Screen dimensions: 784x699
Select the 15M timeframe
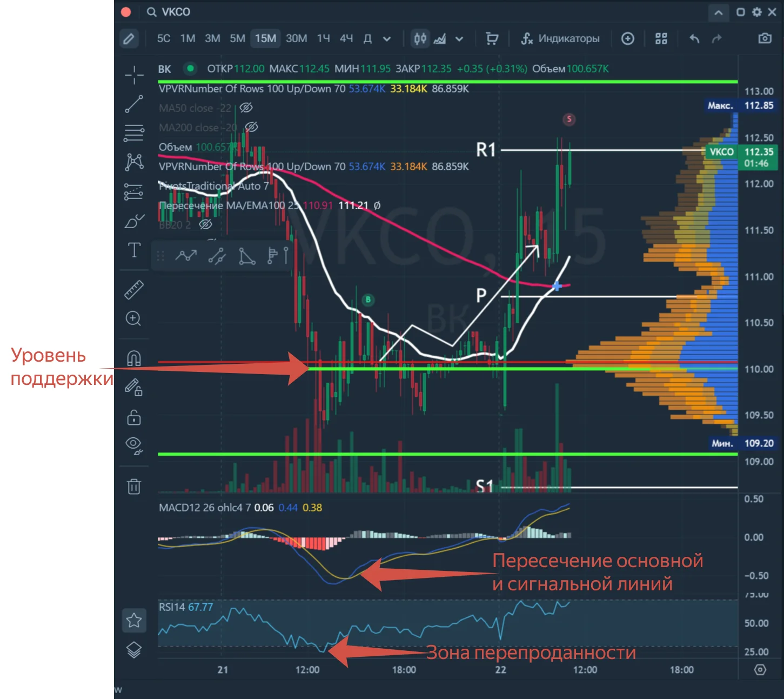265,38
